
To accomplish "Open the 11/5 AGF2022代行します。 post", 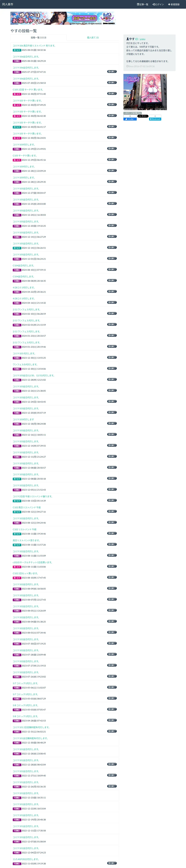I will click(x=26, y=859).
